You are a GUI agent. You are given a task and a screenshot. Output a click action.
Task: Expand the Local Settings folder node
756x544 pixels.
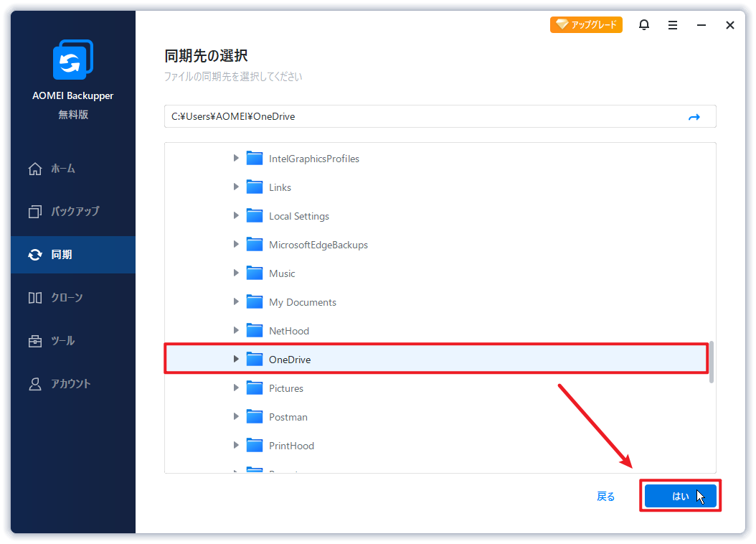[x=236, y=215]
